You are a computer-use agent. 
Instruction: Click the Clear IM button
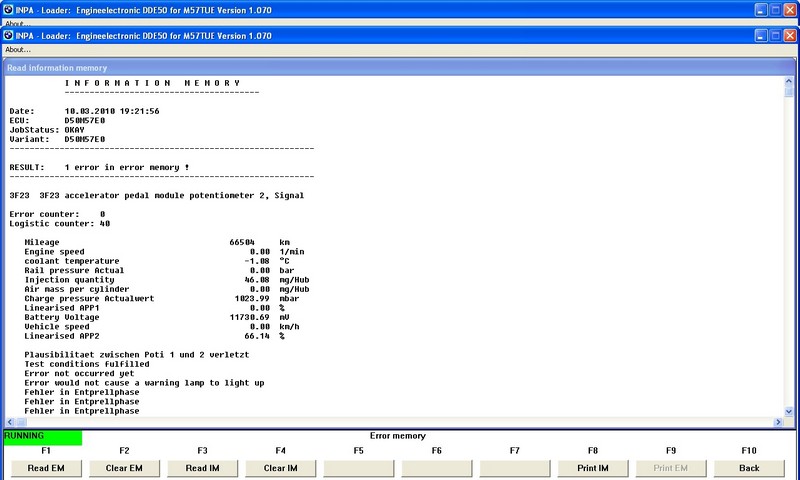click(281, 468)
